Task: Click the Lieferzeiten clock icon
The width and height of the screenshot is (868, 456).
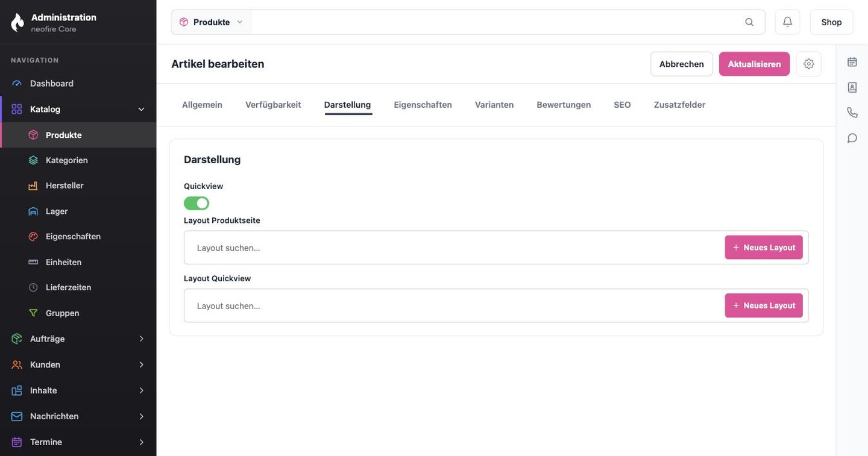Action: 33,287
